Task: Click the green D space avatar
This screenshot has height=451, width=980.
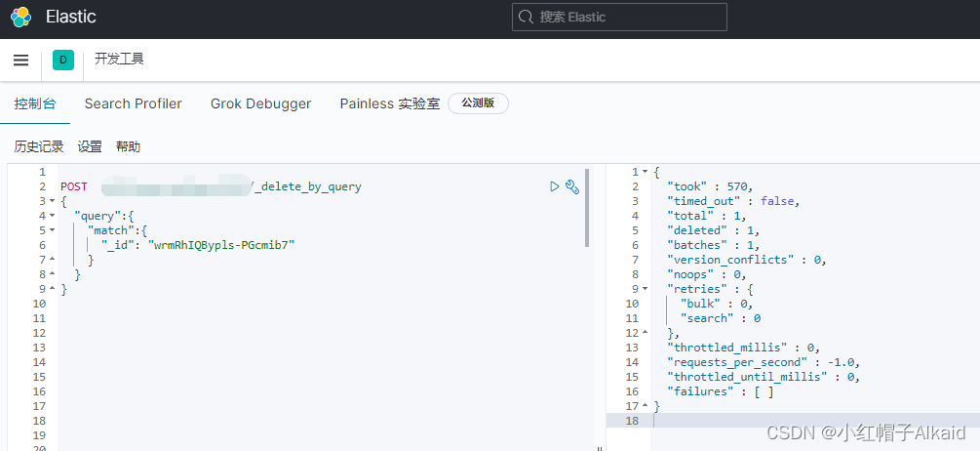Action: pyautogui.click(x=63, y=61)
